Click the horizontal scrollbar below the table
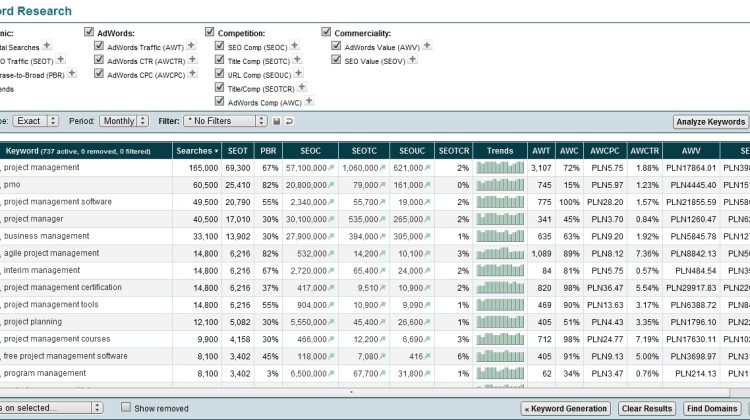 (x=364, y=393)
